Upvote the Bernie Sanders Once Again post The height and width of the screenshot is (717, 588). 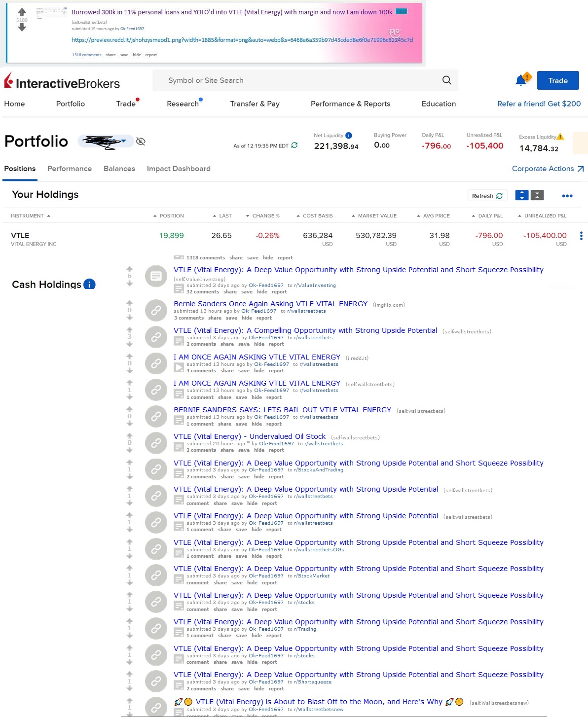(x=130, y=303)
